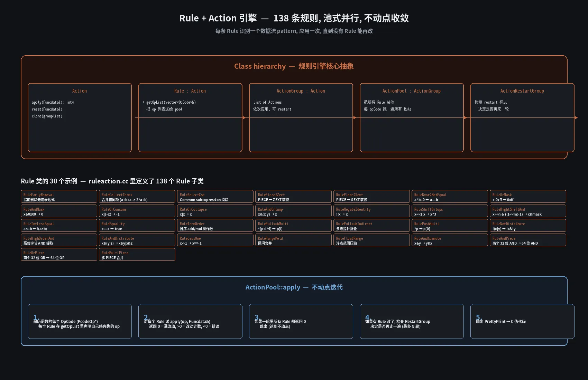
Task: Select the RuleAndOrLump card
Action: coord(293,211)
